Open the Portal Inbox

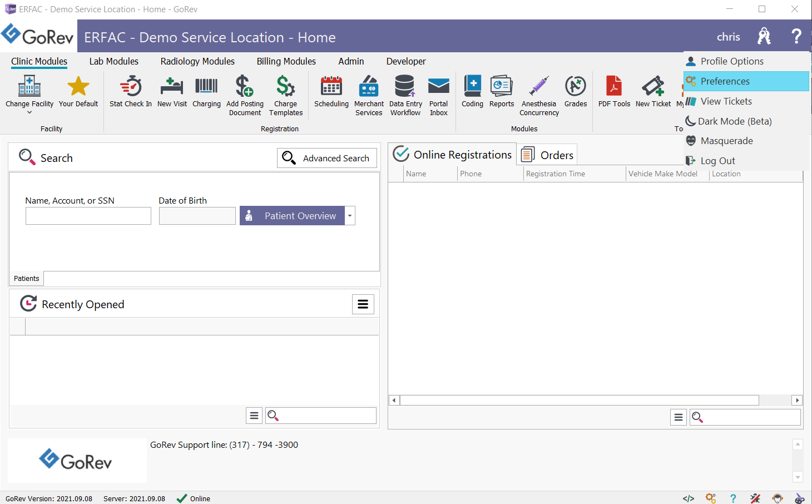point(439,96)
